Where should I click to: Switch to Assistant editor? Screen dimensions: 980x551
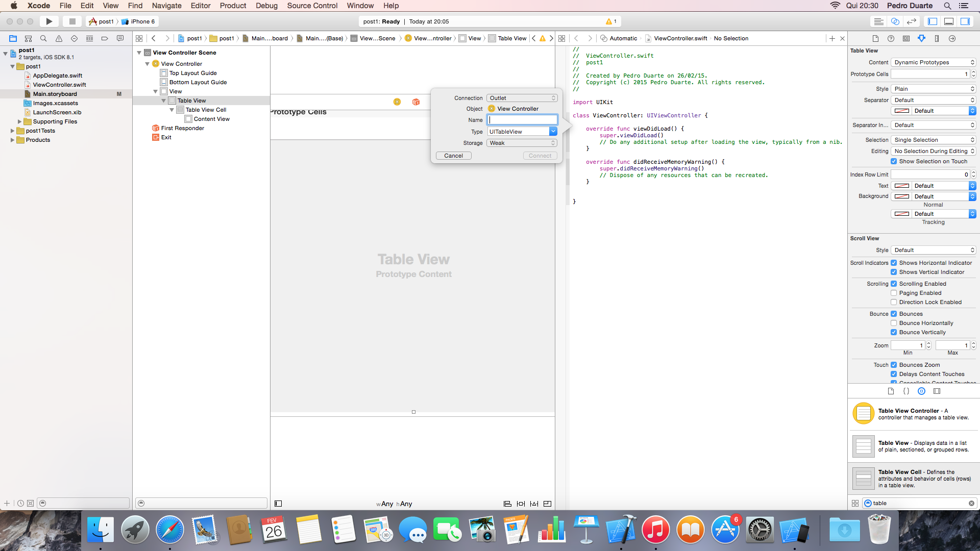(x=895, y=21)
